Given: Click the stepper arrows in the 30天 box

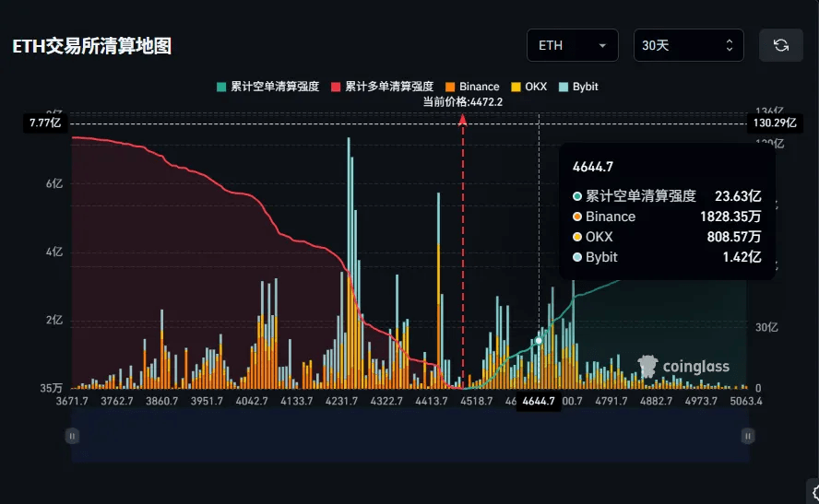Looking at the screenshot, I should click(x=730, y=45).
